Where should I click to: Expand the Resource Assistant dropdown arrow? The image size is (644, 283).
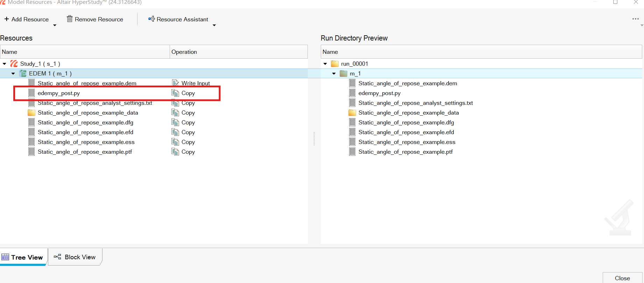pos(214,25)
